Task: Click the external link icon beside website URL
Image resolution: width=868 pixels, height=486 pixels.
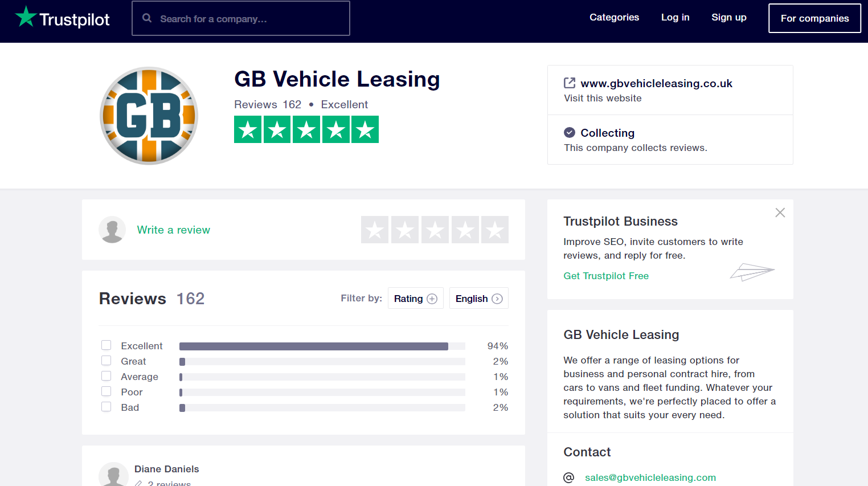Action: pyautogui.click(x=569, y=83)
